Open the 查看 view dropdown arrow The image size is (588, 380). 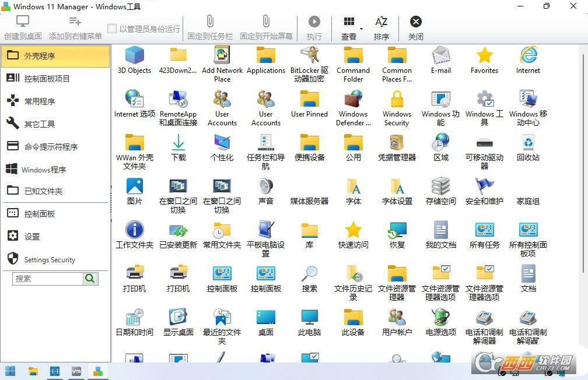point(361,29)
